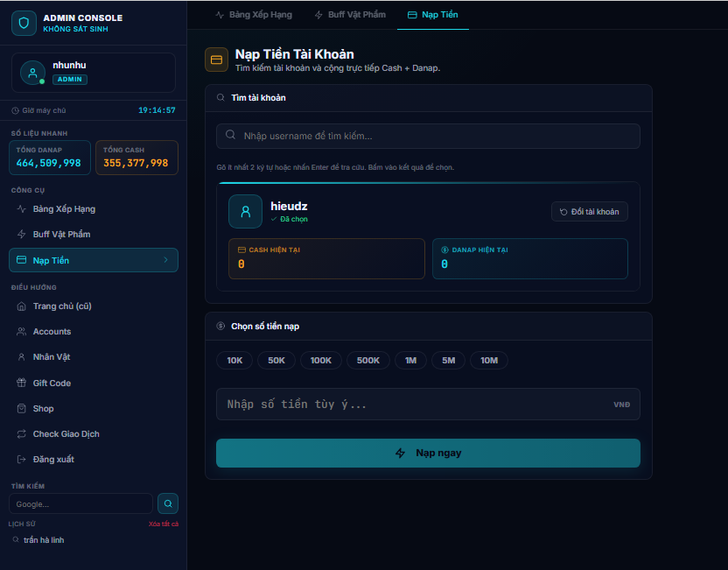This screenshot has height=570, width=728.
Task: Click the hieudz account avatar icon
Action: tap(245, 211)
